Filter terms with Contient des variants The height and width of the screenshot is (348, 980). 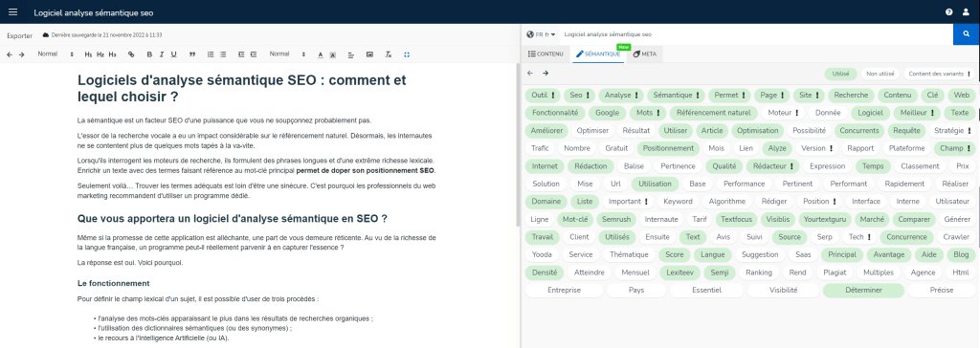pos(940,74)
